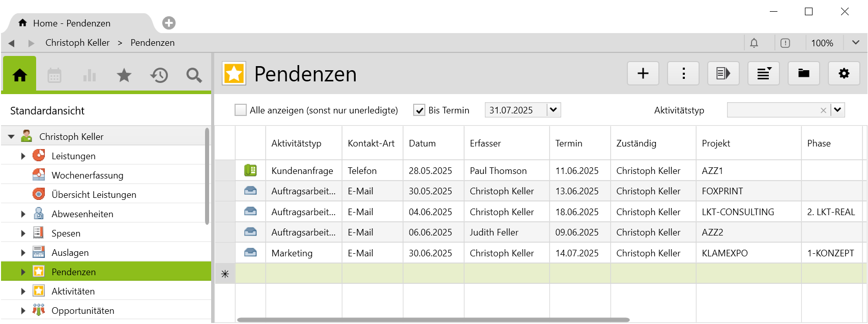The width and height of the screenshot is (868, 324).
Task: Enable the 'Alle anzeigen' checkbox
Action: tap(240, 110)
